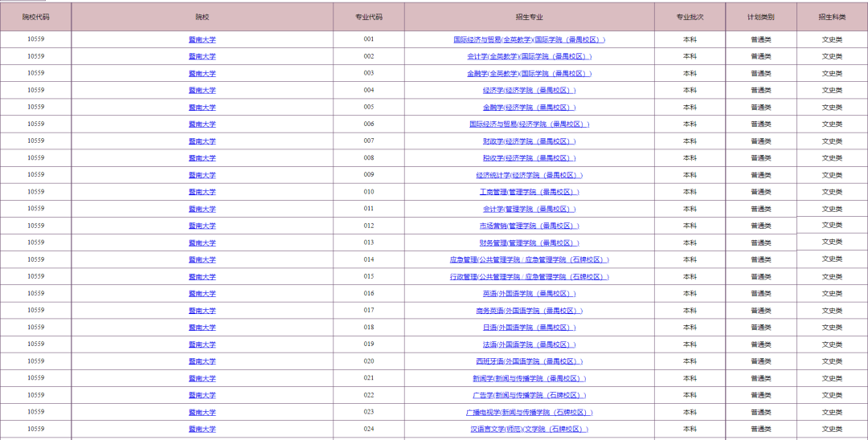Image resolution: width=868 pixels, height=440 pixels.
Task: Open the 工商管理(管理学院) link
Action: pos(529,192)
